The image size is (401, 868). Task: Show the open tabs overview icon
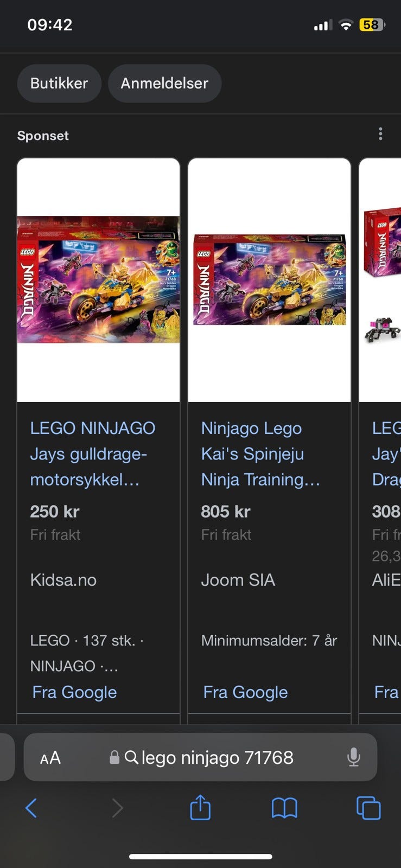[x=368, y=808]
